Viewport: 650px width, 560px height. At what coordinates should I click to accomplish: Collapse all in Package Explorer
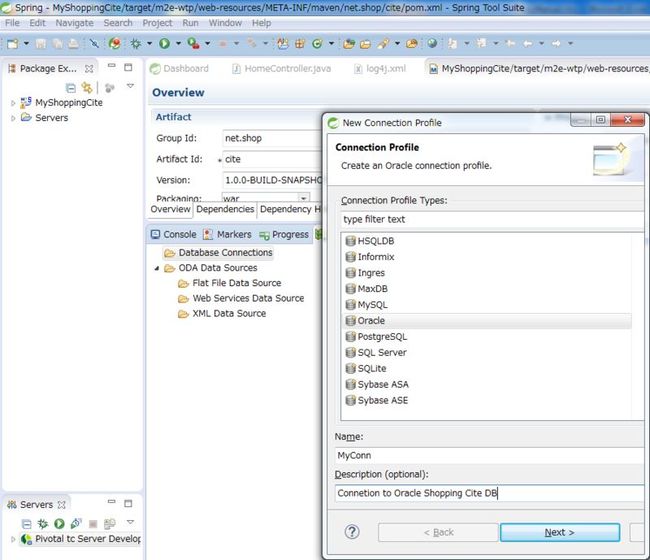pyautogui.click(x=71, y=88)
